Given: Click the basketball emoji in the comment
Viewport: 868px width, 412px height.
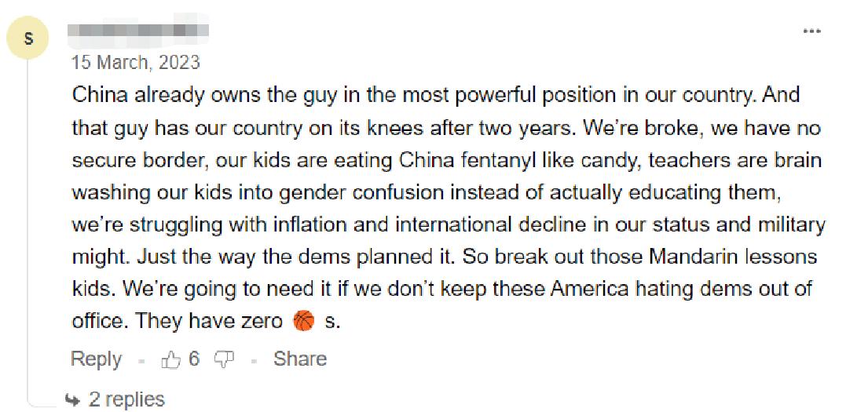Looking at the screenshot, I should (x=303, y=321).
